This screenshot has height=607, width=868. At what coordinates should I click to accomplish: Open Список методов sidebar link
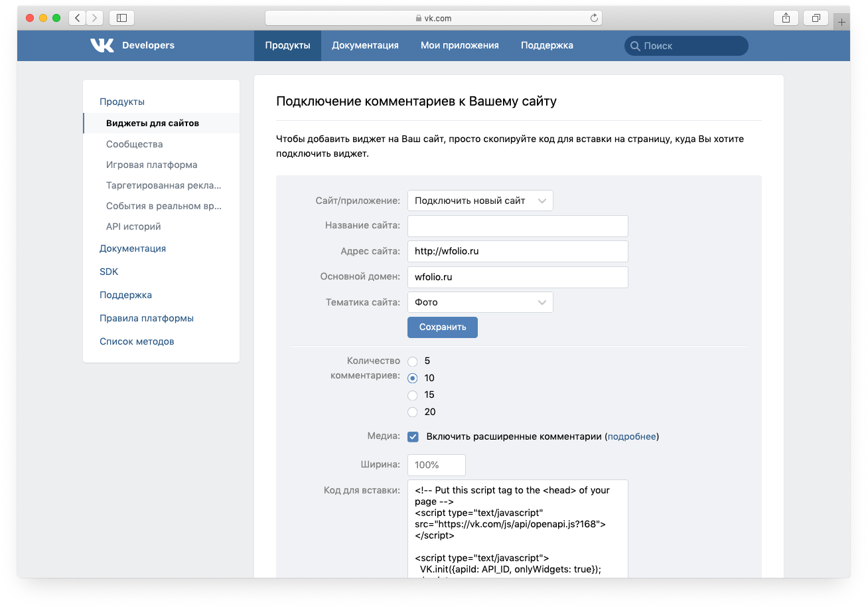click(x=137, y=341)
